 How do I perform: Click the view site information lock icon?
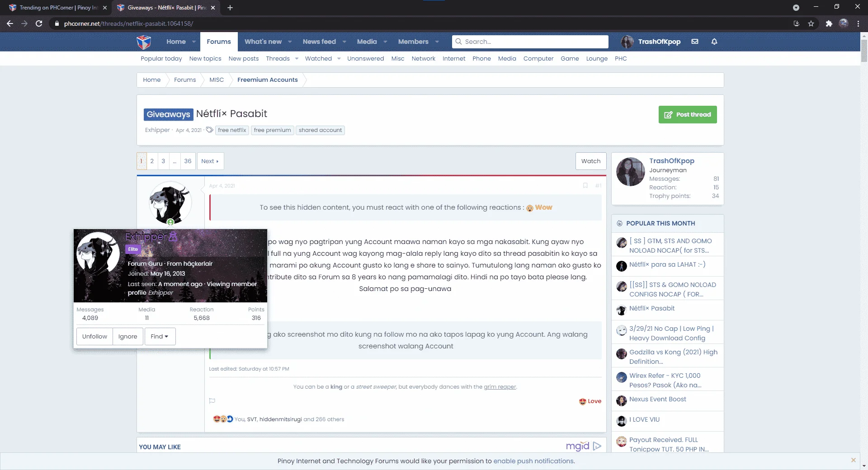(57, 23)
